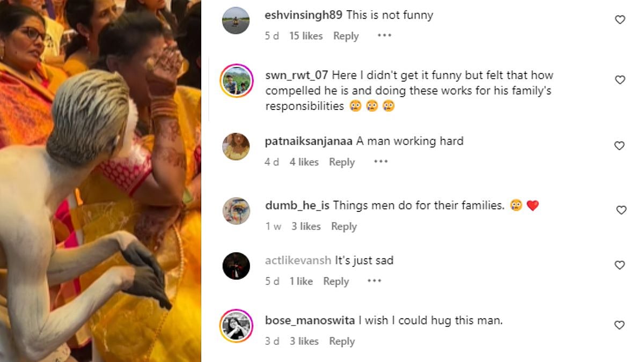Screen dimensions: 644x362
Task: Click actlikevansh's dark profile avatar
Action: (x=236, y=265)
